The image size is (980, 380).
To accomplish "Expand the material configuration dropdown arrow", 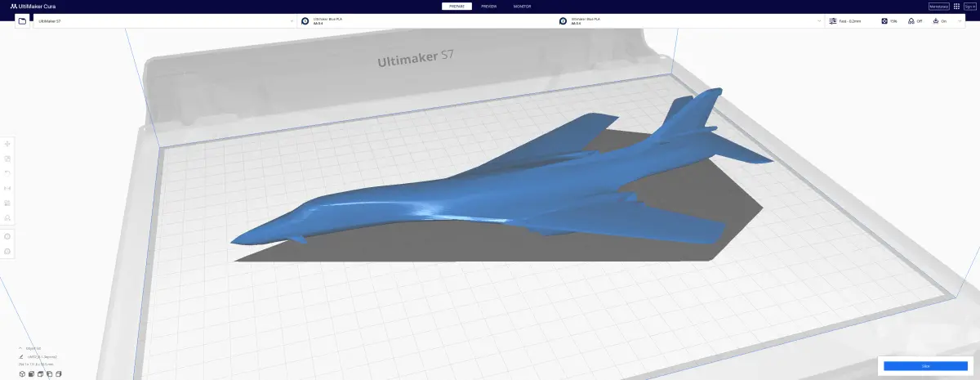I will pyautogui.click(x=817, y=21).
